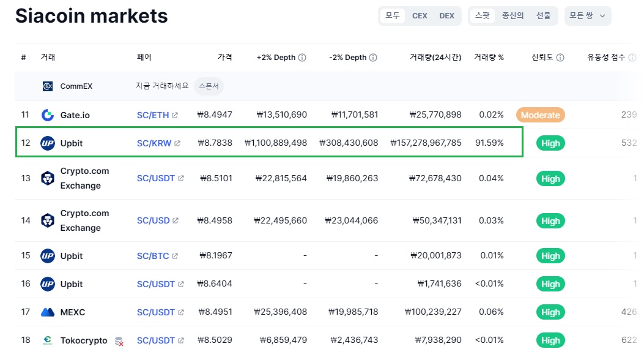Click the Upbit logo in SC/BTC row
The height and width of the screenshot is (349, 644).
point(48,256)
